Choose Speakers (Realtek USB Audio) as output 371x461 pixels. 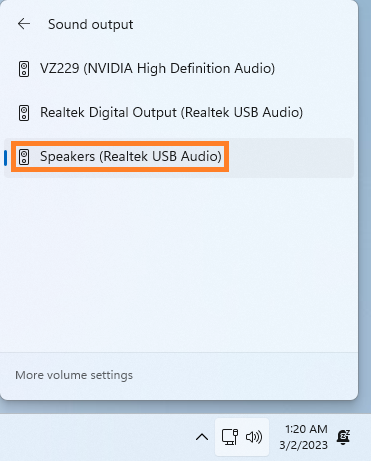point(179,158)
